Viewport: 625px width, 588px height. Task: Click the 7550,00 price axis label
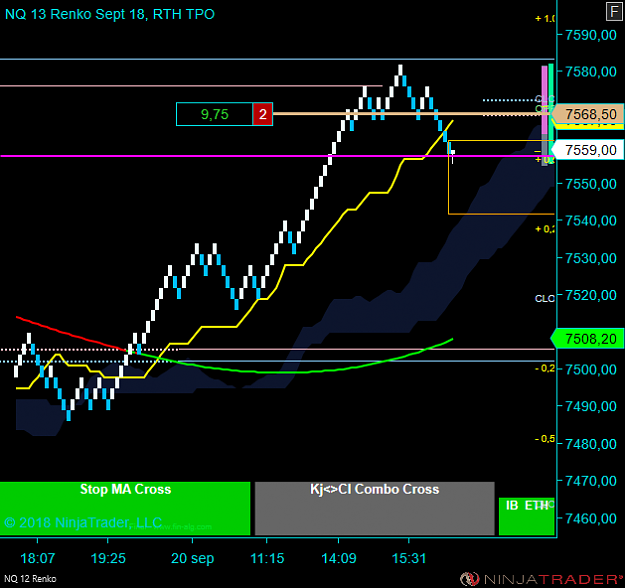[591, 184]
